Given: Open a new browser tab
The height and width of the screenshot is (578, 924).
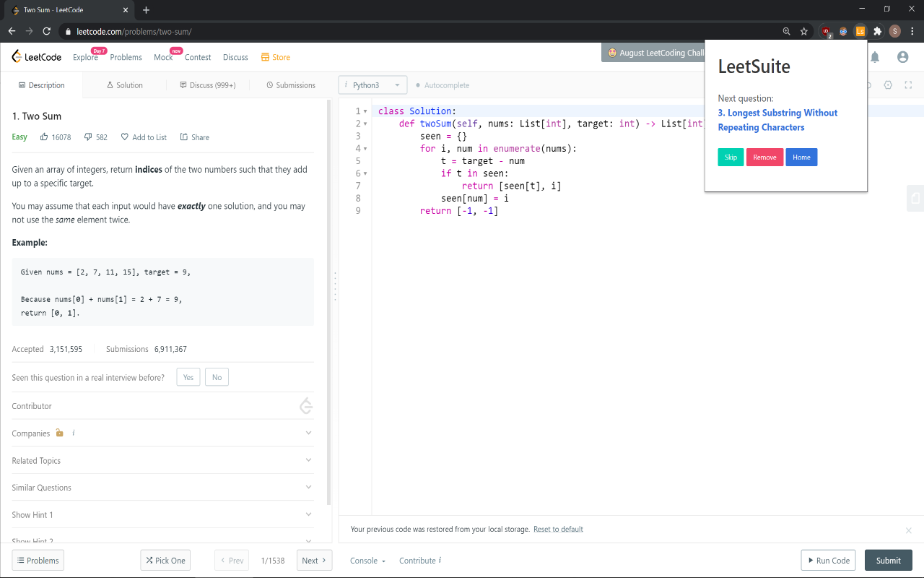Looking at the screenshot, I should [x=147, y=10].
